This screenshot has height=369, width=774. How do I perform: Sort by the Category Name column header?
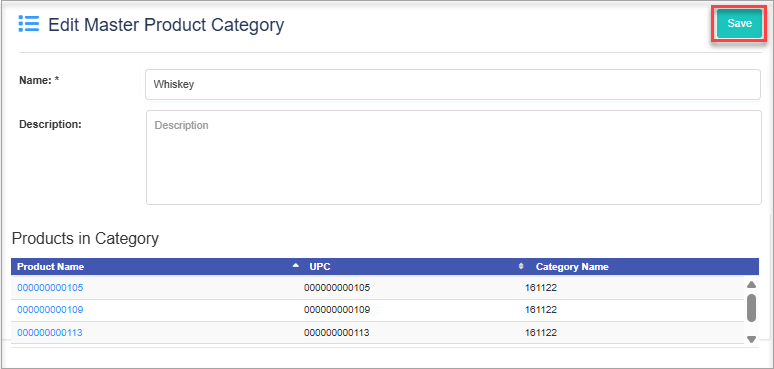[x=572, y=267]
